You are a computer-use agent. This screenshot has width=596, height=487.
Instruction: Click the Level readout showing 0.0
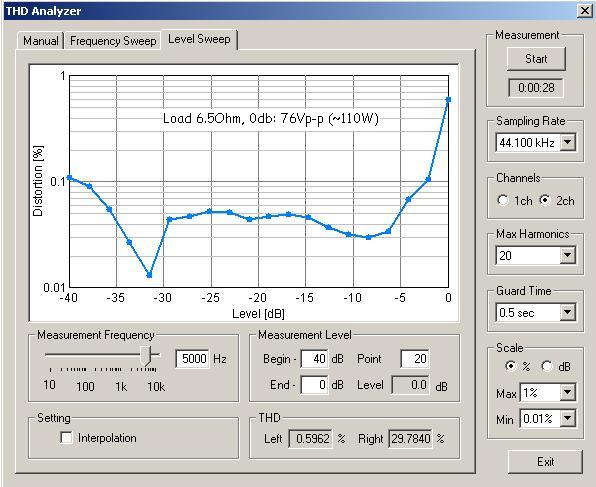point(411,385)
